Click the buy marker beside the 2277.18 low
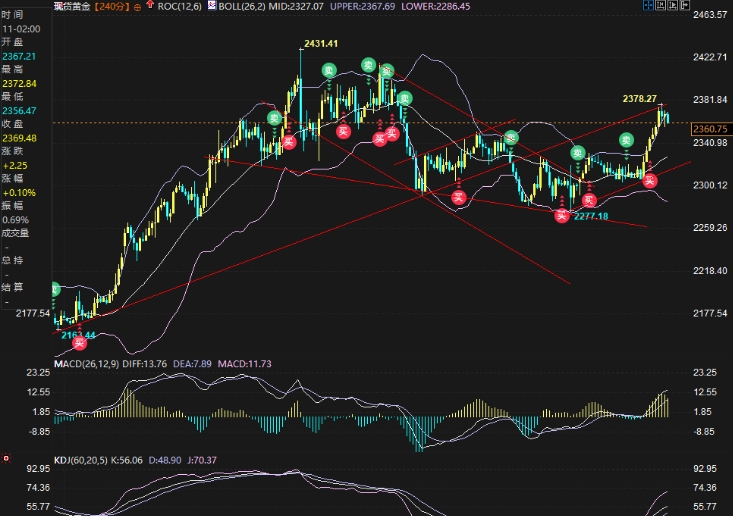The image size is (733, 516). (561, 215)
